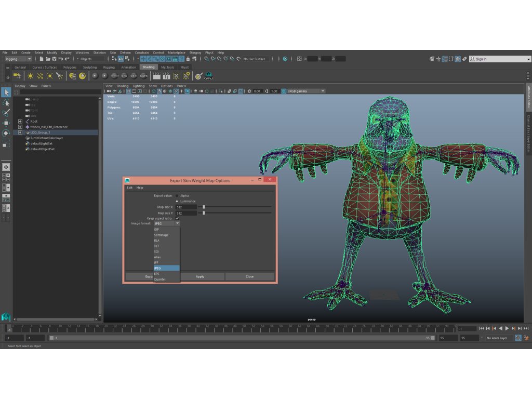Open Edit menu in Export Skin Weight dialog
The image size is (532, 399).
[x=129, y=188]
